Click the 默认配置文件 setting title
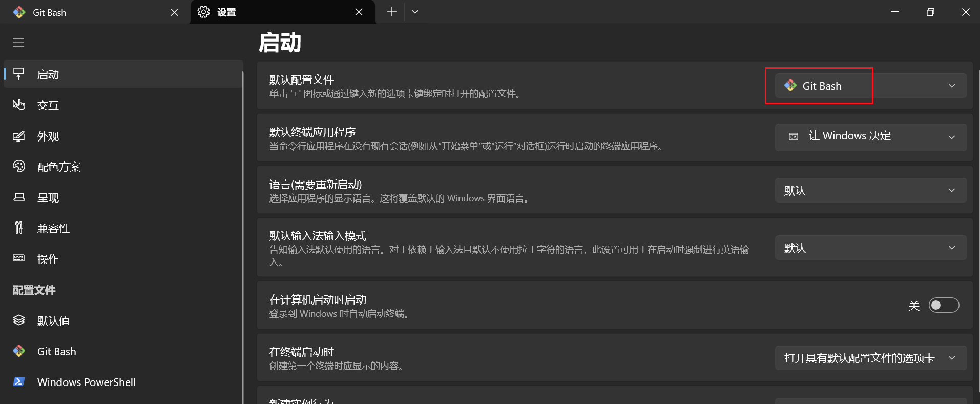The height and width of the screenshot is (404, 980). [x=302, y=79]
